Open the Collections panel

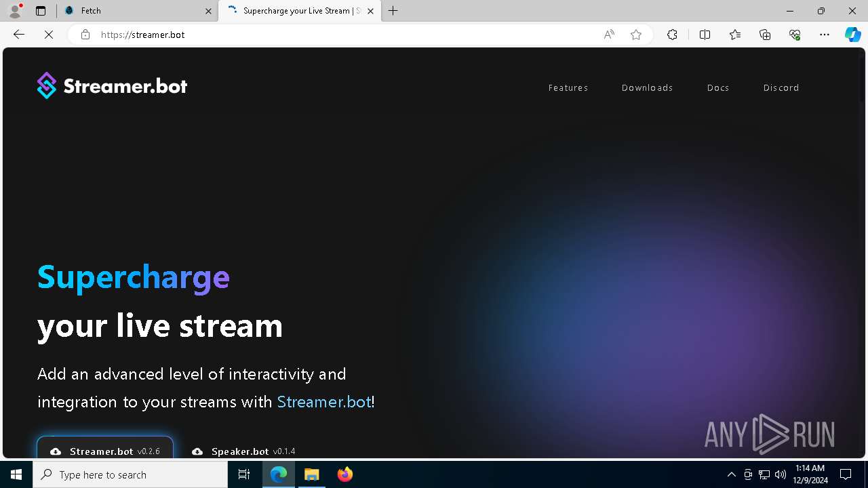(x=765, y=35)
